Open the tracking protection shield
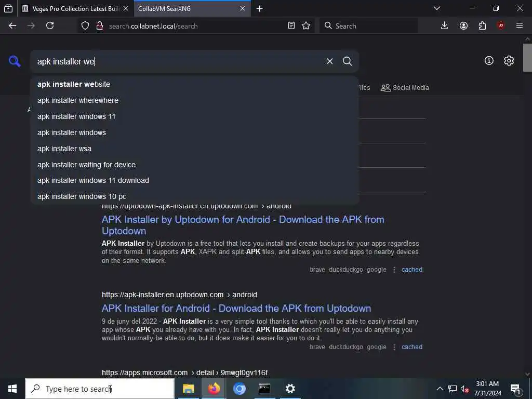532x399 pixels. pyautogui.click(x=85, y=26)
